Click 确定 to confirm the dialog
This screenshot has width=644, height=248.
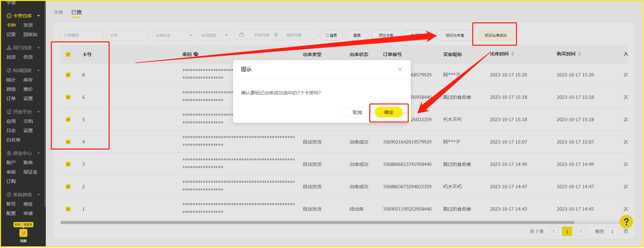pyautogui.click(x=388, y=112)
